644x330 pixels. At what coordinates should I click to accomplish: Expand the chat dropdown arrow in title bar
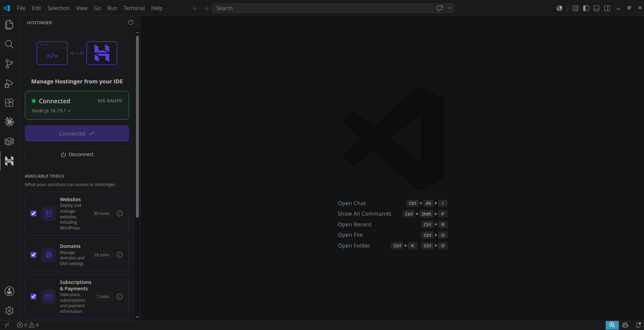tap(449, 8)
